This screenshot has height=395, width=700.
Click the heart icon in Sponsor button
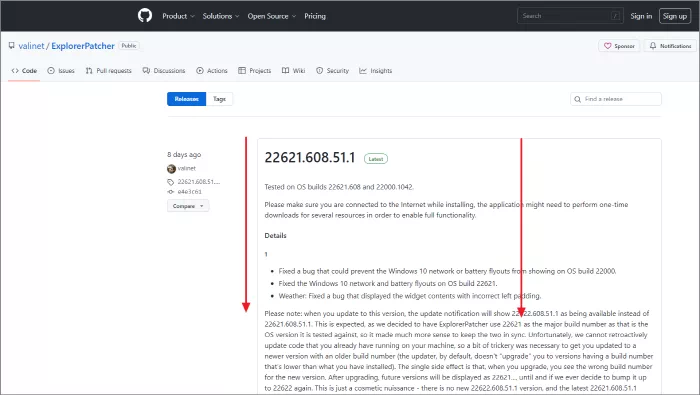(x=608, y=46)
